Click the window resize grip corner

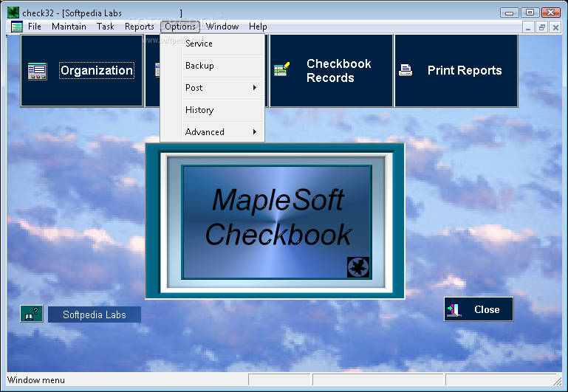pyautogui.click(x=558, y=380)
